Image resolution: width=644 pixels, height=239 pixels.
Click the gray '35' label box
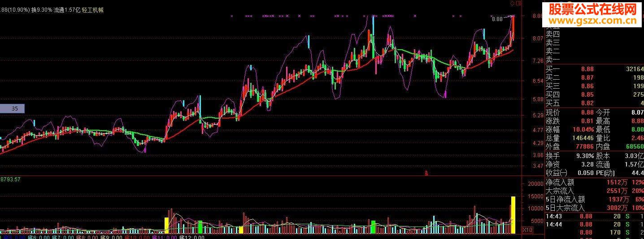(13, 108)
